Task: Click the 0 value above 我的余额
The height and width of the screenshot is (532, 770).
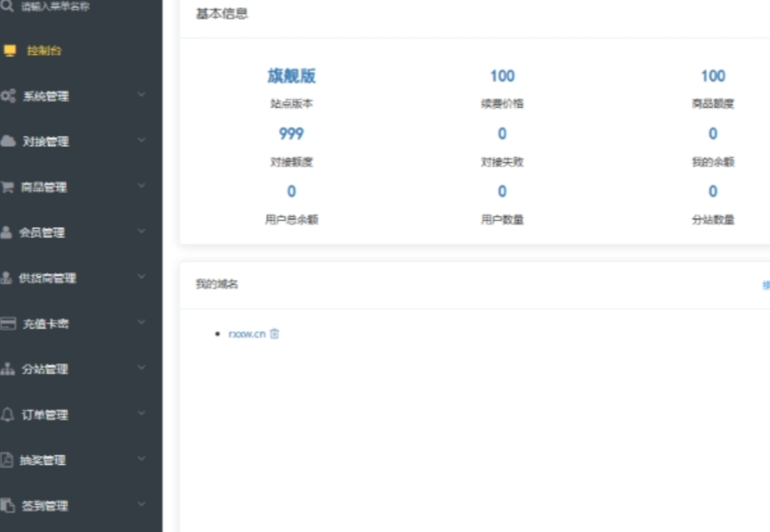Action: [713, 134]
